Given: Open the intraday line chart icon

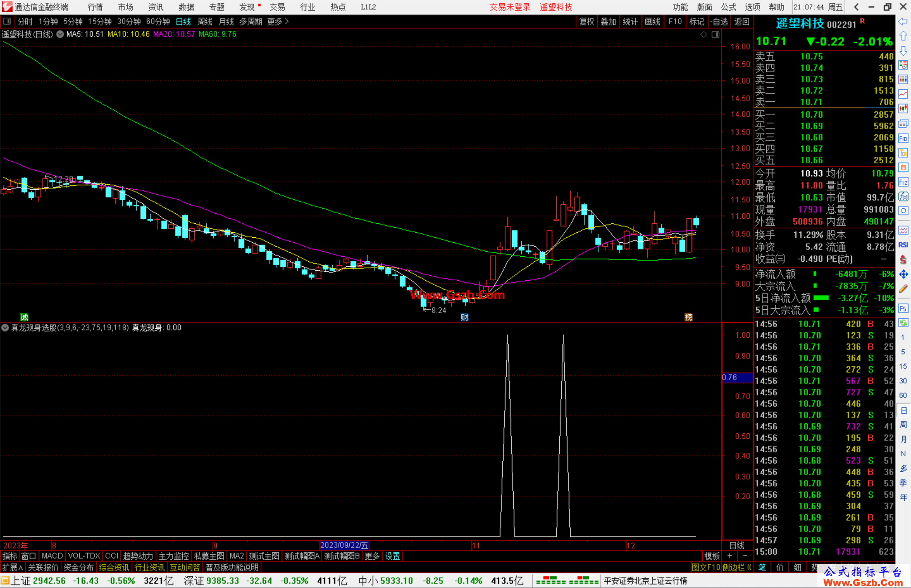Looking at the screenshot, I should pos(903,94).
